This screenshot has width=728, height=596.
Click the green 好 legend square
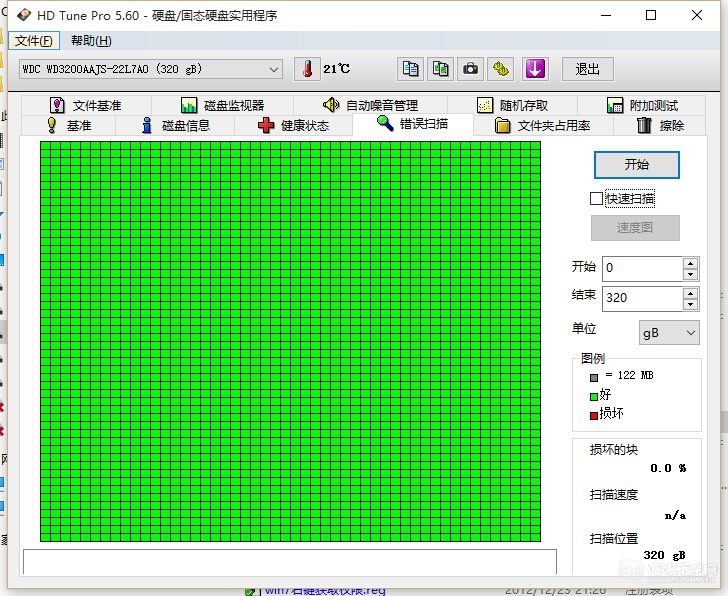(x=594, y=397)
